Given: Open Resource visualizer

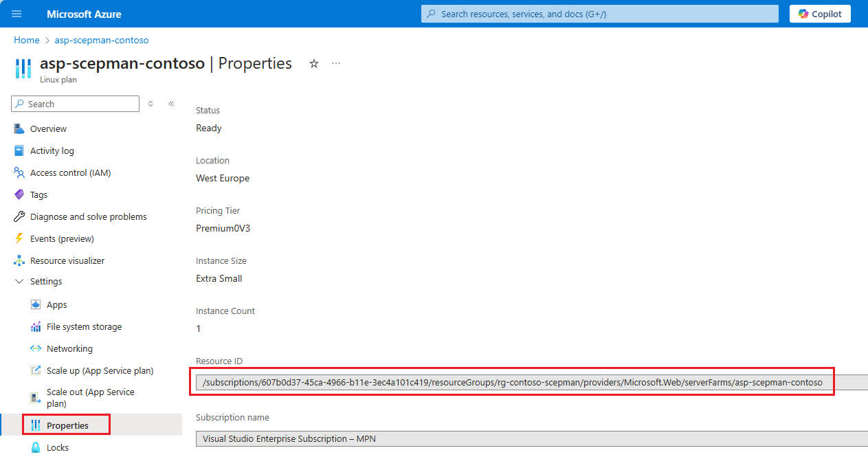Looking at the screenshot, I should click(67, 261).
